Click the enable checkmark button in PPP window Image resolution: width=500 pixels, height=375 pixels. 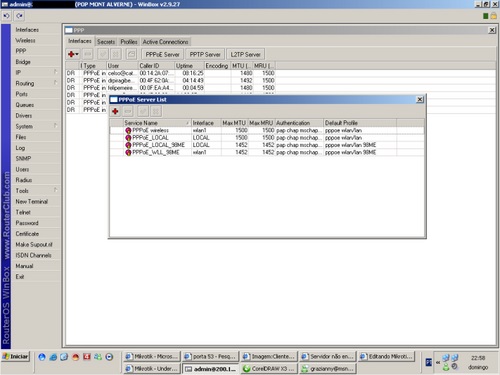tap(103, 54)
